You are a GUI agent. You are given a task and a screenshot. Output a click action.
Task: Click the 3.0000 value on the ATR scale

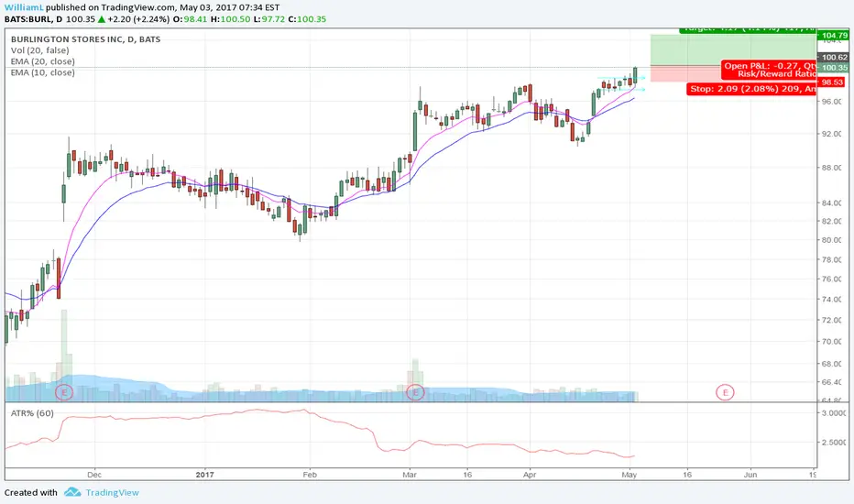[833, 413]
